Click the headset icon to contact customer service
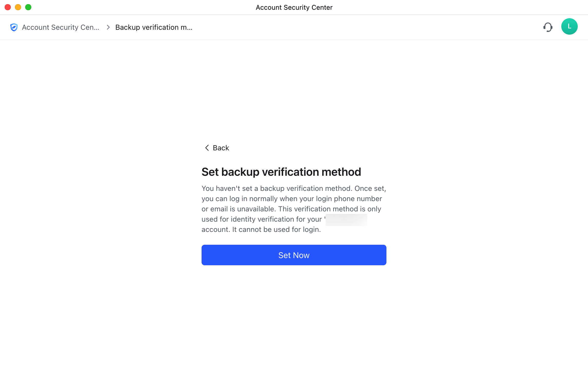 coord(548,27)
